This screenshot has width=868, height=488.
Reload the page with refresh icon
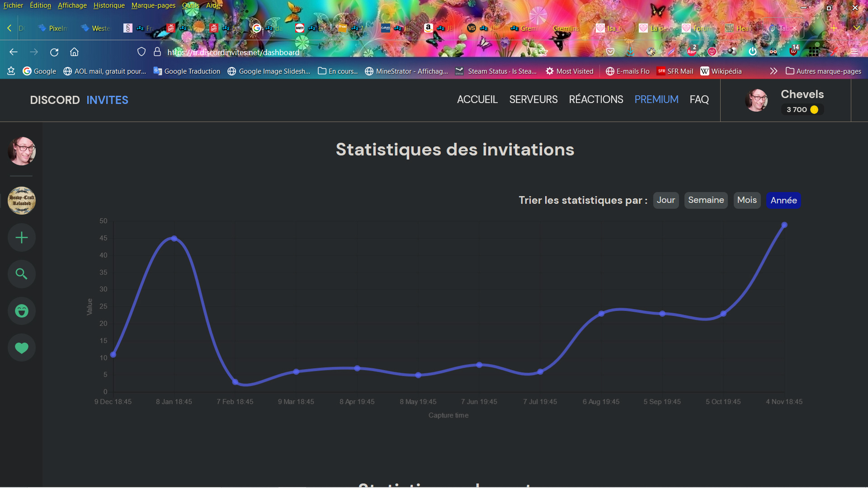(54, 52)
